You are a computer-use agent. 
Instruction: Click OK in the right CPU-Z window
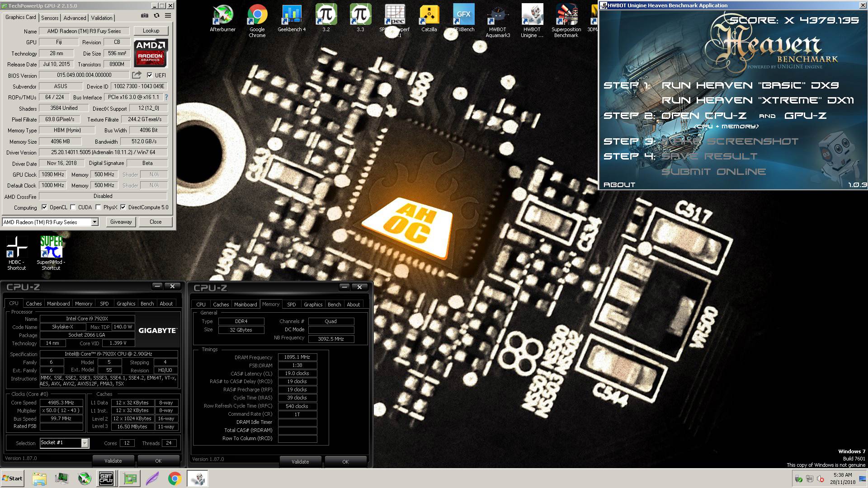click(x=345, y=462)
